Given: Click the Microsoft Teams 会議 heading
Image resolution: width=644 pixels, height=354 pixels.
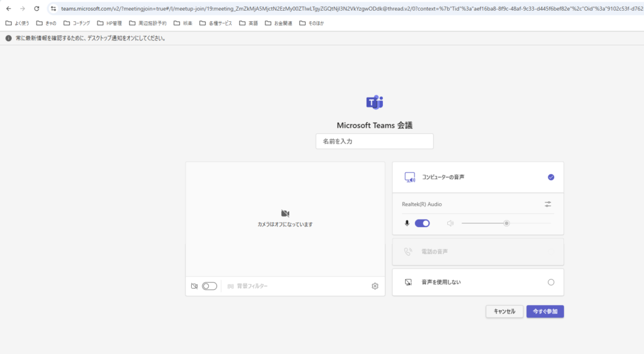Looking at the screenshot, I should tap(375, 125).
